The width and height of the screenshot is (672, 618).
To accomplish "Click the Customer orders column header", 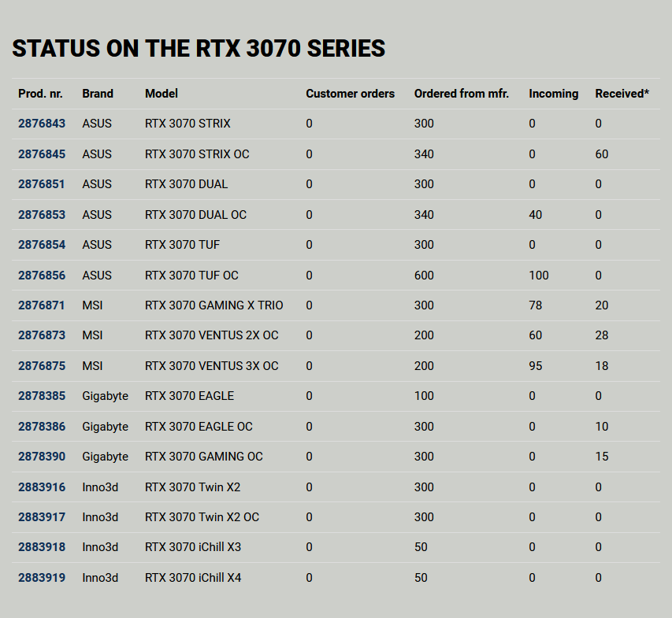I will [x=350, y=94].
